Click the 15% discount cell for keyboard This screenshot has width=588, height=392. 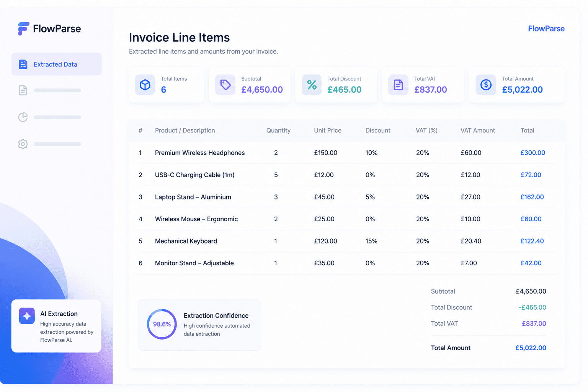tap(371, 241)
